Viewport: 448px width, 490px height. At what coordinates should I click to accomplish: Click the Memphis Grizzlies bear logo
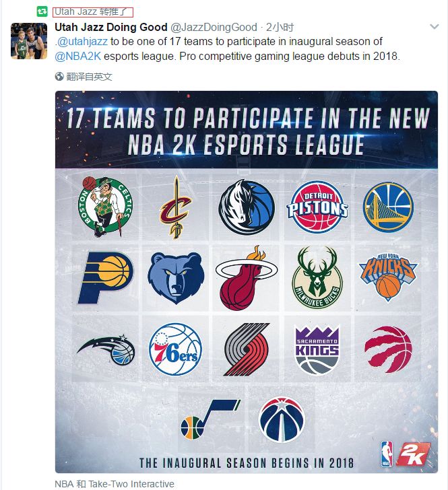(176, 278)
